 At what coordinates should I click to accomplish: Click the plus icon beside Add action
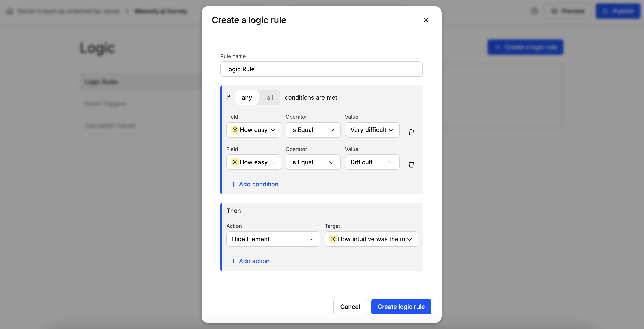click(233, 261)
